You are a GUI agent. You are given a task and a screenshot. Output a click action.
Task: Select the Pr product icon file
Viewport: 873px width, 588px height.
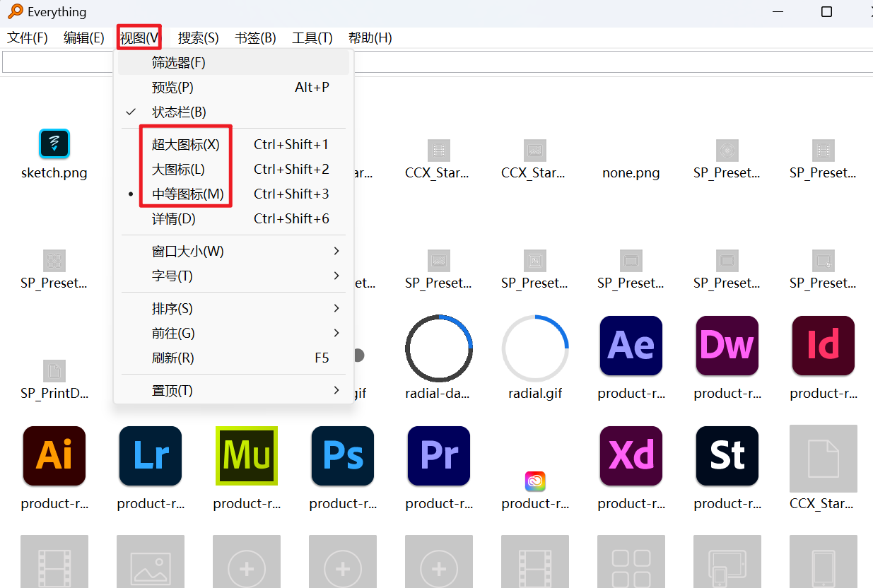[439, 456]
